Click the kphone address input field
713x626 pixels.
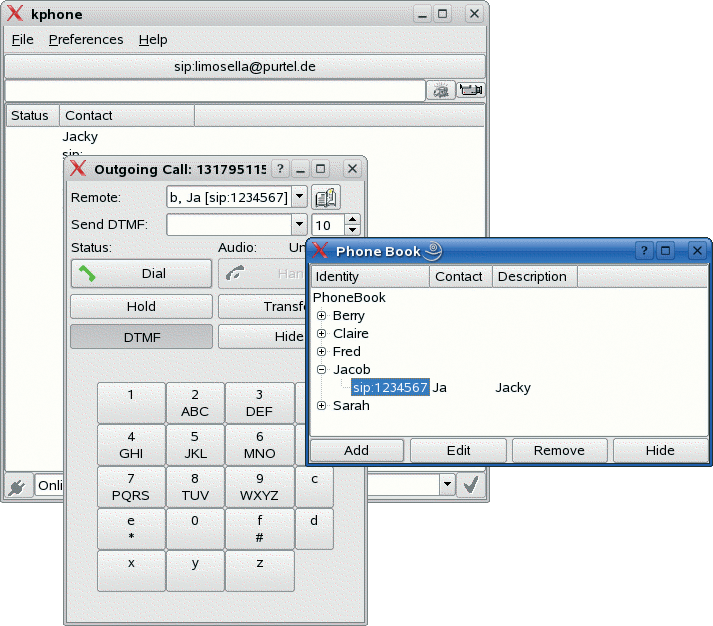pyautogui.click(x=215, y=90)
